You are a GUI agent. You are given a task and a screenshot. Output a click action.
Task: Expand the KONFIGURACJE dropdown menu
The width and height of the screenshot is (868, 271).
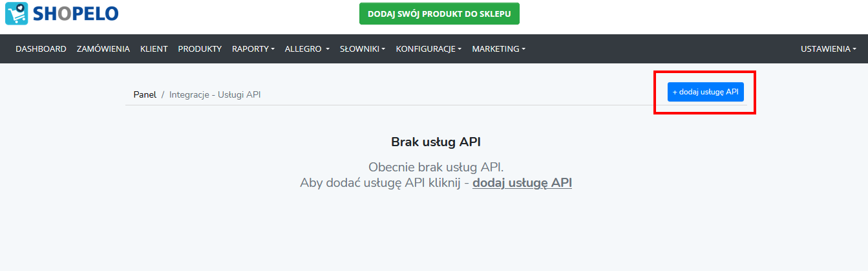pyautogui.click(x=429, y=49)
